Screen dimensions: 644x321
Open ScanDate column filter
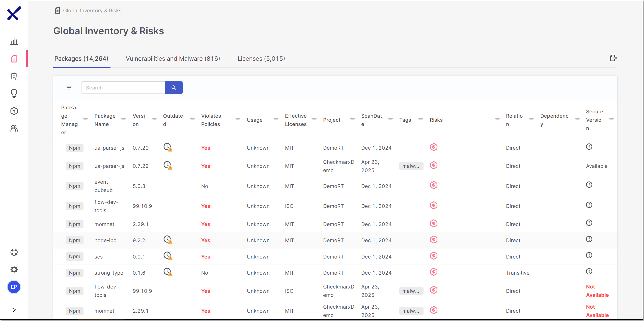coord(390,120)
